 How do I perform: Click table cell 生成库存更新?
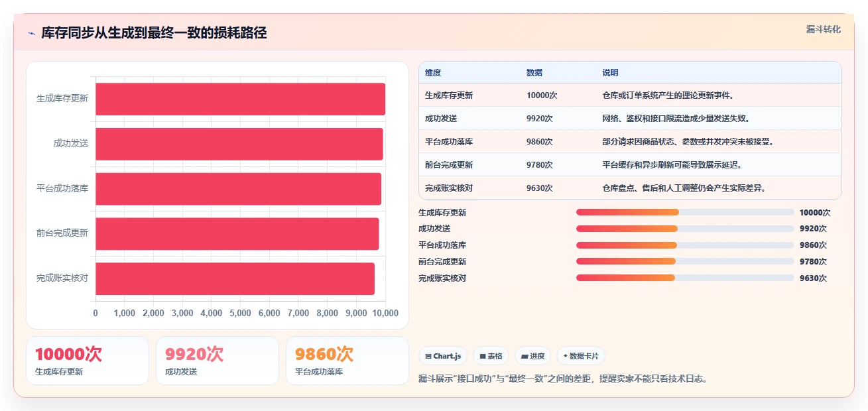point(449,95)
